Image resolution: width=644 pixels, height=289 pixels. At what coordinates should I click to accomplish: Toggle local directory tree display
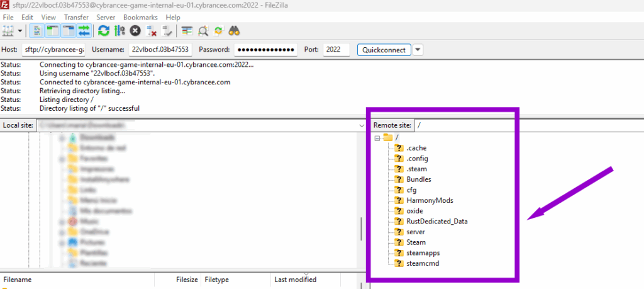tap(53, 31)
